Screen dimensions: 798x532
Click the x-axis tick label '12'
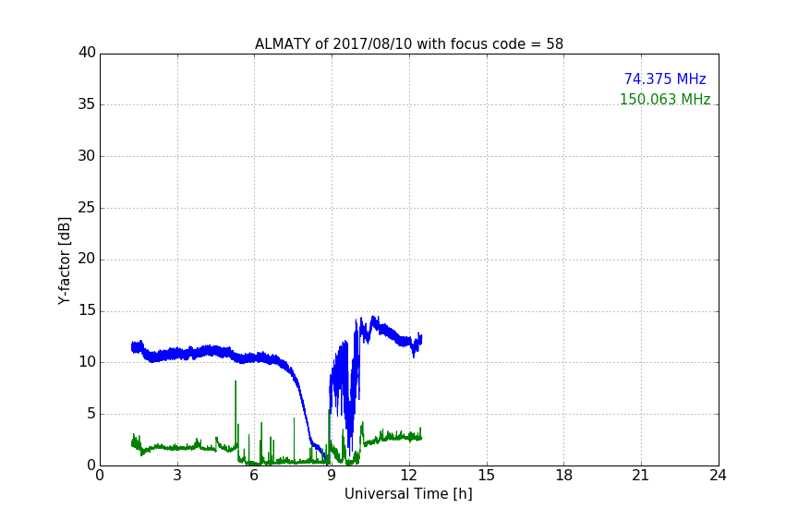coord(409,476)
